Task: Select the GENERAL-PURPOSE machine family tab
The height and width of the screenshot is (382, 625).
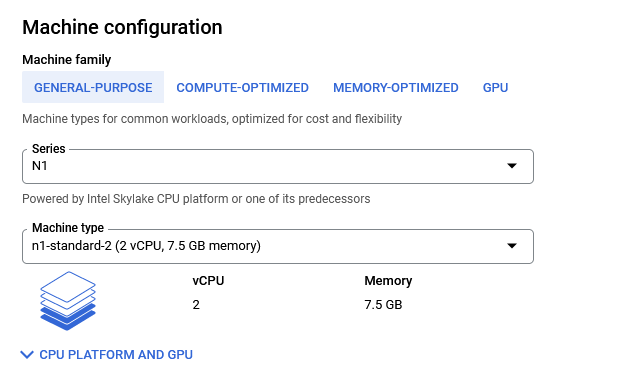Action: 93,87
